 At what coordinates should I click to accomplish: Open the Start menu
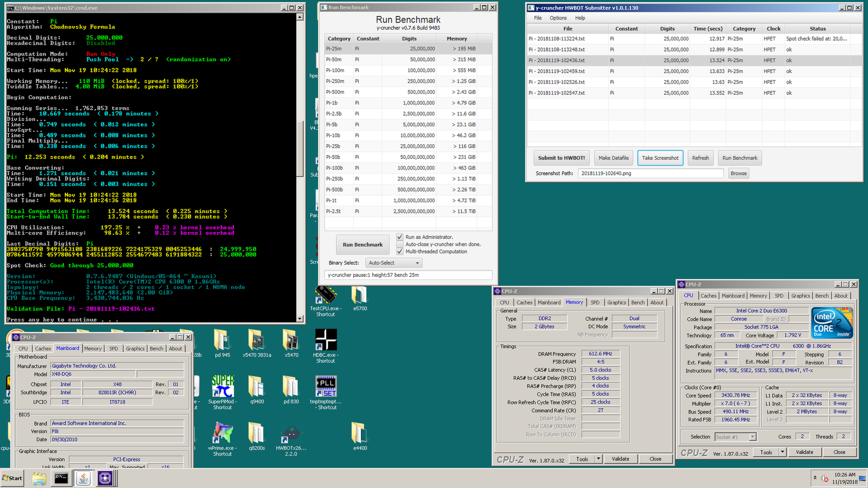[x=13, y=479]
